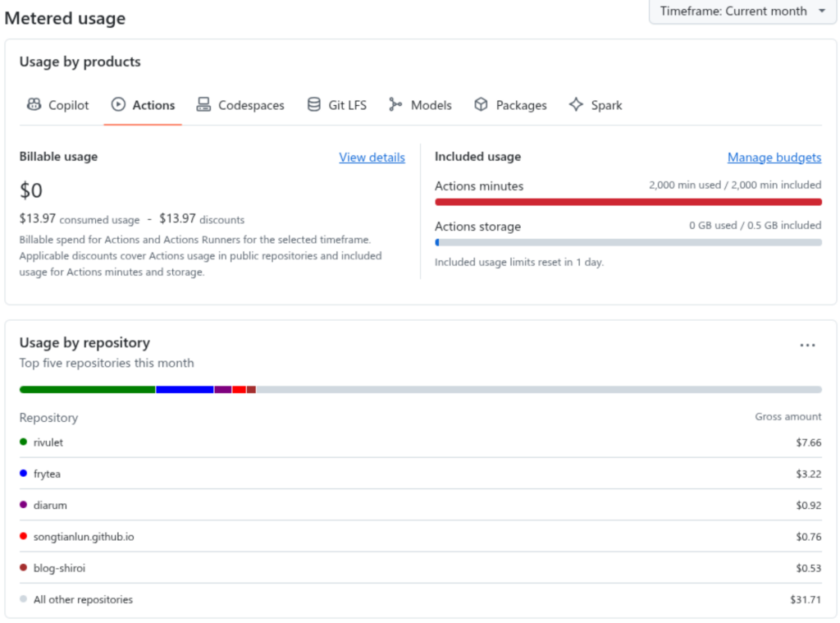
Task: Click the 2,000 min used / 2,000 min included text
Action: coord(735,185)
